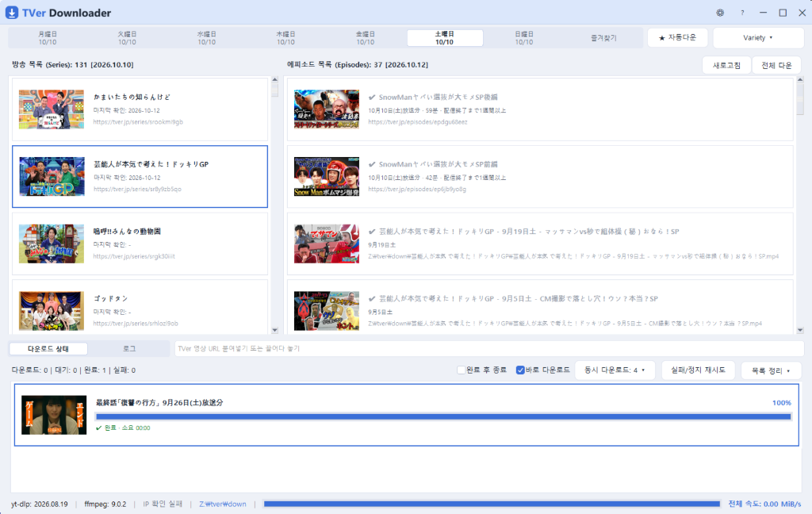The width and height of the screenshot is (812, 514).
Task: Select the 木曜日 10/10 tab
Action: coord(285,38)
